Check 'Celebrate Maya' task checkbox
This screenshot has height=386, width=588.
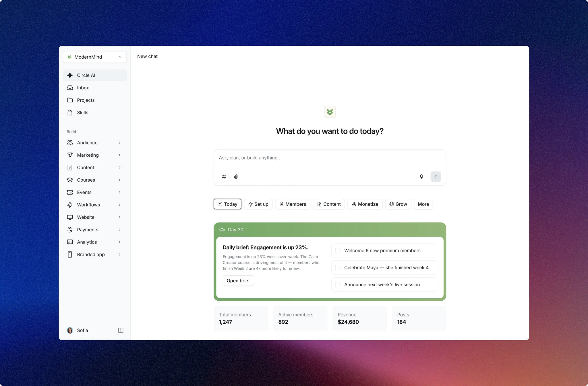(338, 268)
